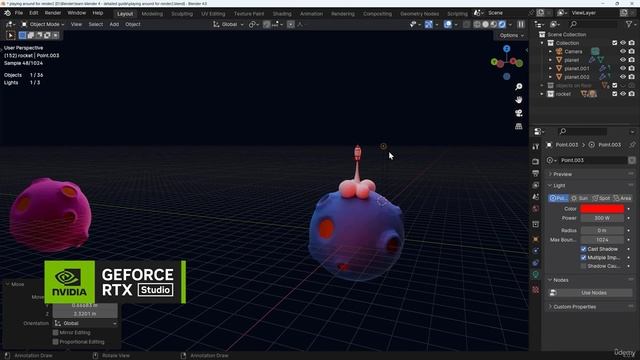Expand the Preview panel
This screenshot has width=640, height=360.
tap(562, 174)
